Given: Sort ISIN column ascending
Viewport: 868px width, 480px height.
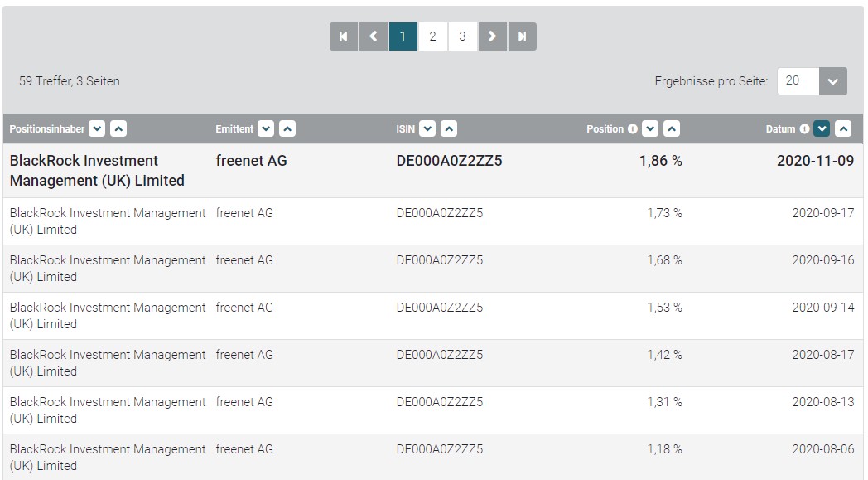Looking at the screenshot, I should 448,128.
